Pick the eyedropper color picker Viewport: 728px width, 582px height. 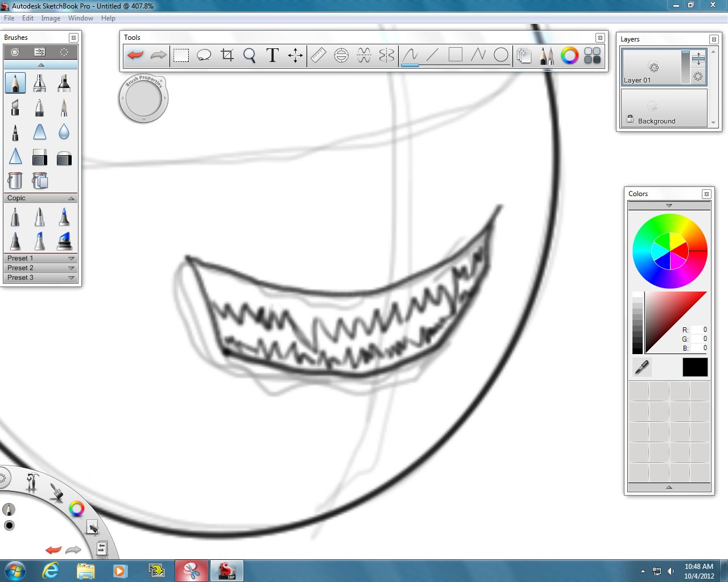(642, 367)
